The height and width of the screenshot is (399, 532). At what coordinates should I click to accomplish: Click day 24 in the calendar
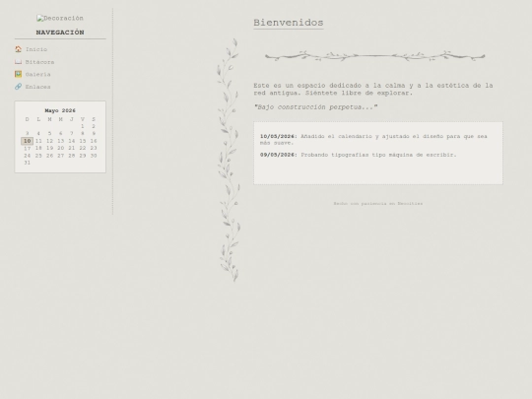pos(28,156)
